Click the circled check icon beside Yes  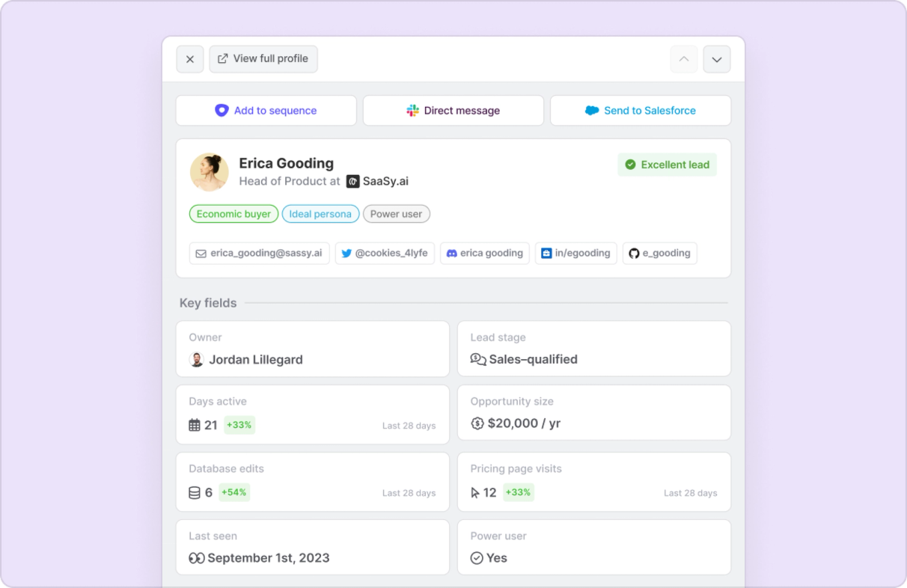point(477,558)
